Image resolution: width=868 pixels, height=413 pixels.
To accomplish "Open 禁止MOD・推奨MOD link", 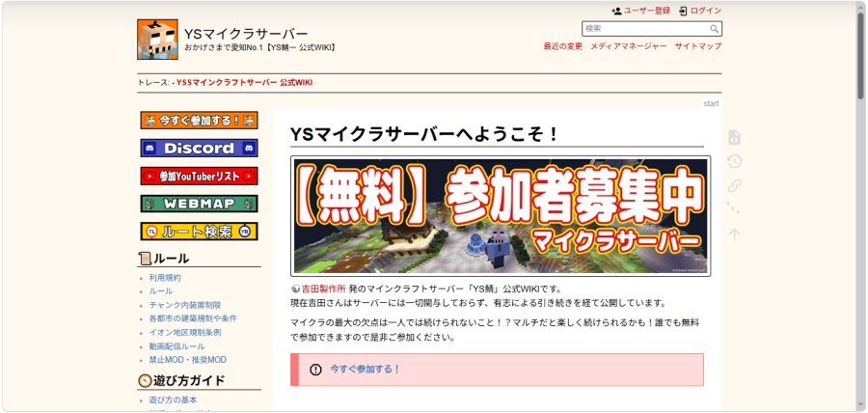I will (x=188, y=360).
